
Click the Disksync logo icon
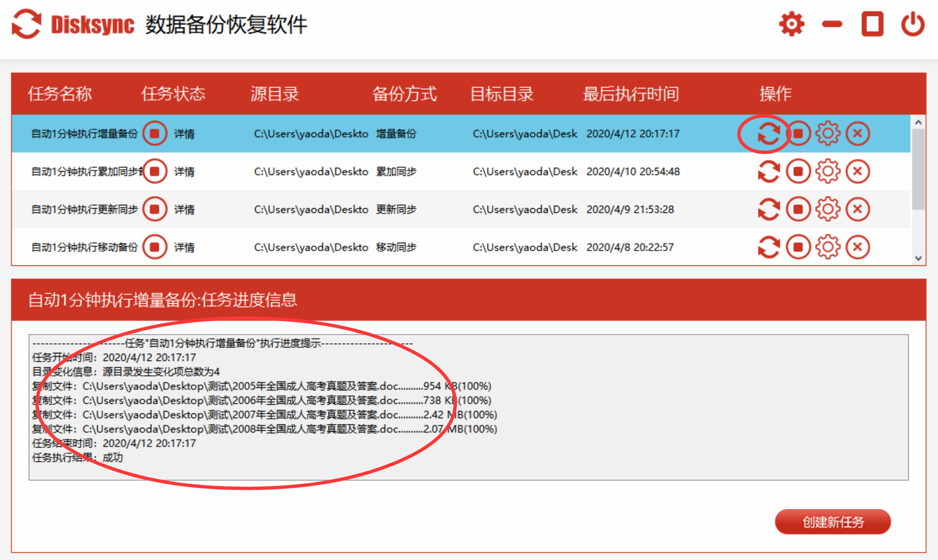(26, 24)
